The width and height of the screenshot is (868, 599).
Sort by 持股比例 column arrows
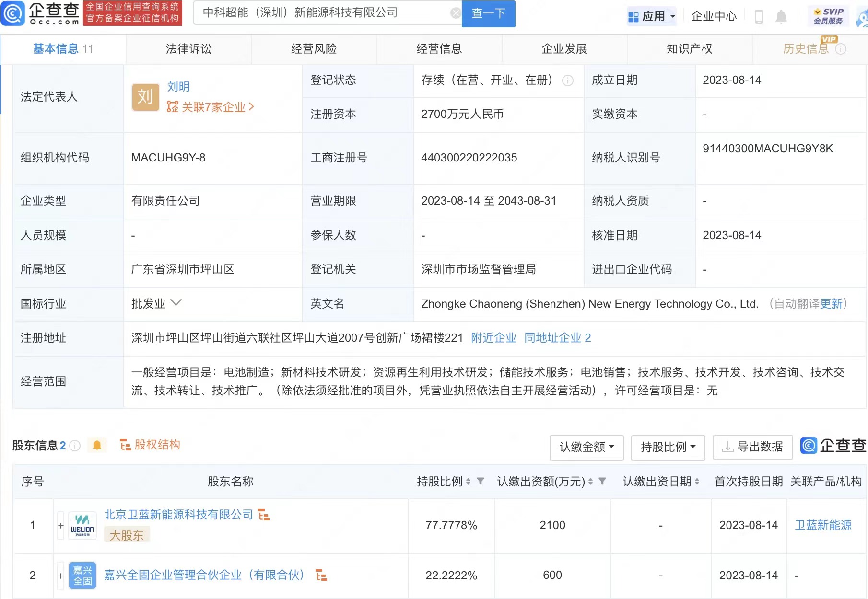point(468,482)
